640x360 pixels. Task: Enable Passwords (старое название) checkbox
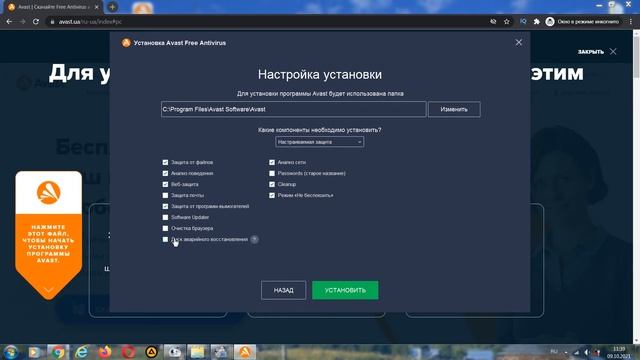272,173
